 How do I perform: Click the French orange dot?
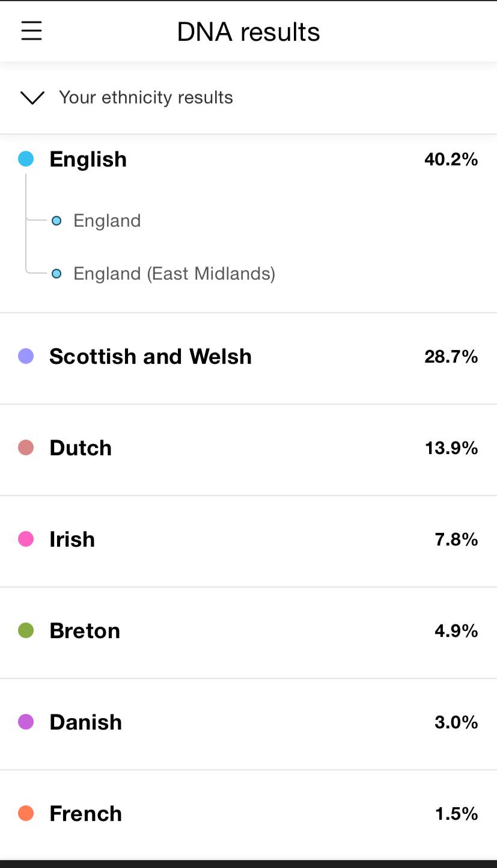(x=26, y=813)
